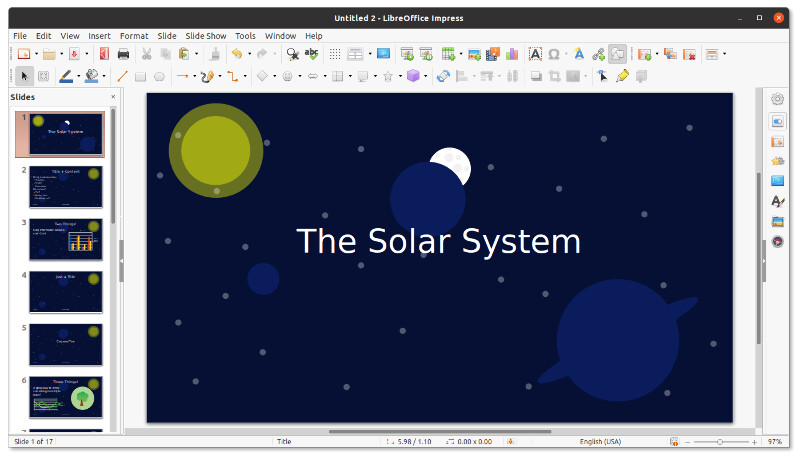Screen dimensions: 800x458
Task: Select the Rectangle shape tool
Action: point(141,76)
